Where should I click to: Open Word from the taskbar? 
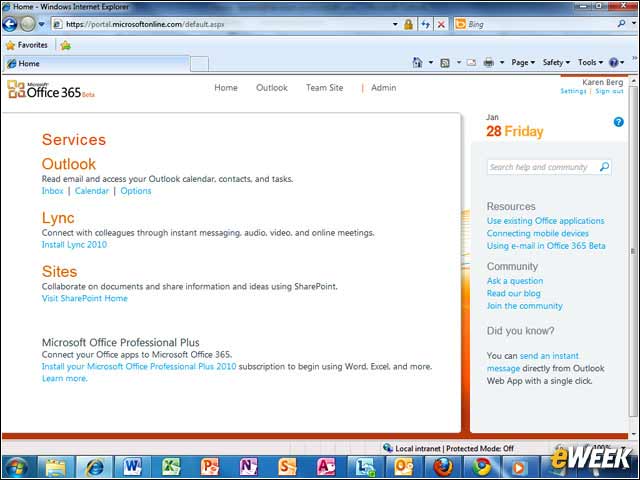point(132,467)
